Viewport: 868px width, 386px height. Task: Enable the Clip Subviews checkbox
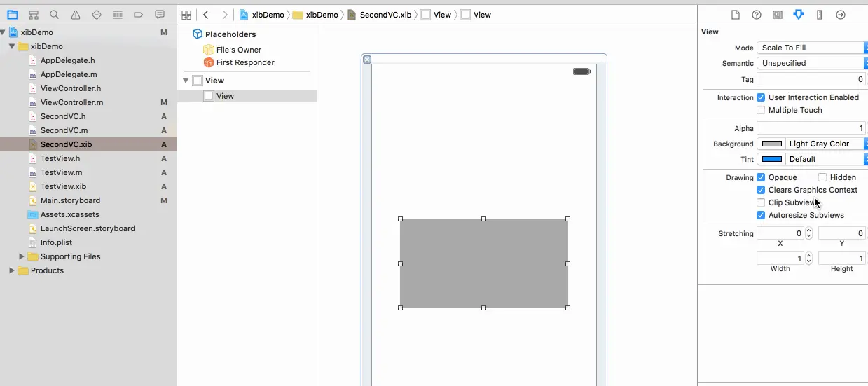pyautogui.click(x=761, y=202)
